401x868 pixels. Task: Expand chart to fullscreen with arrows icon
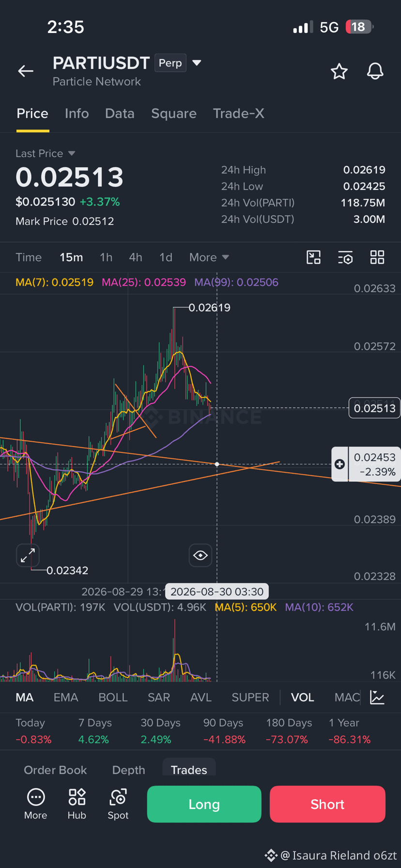28,555
